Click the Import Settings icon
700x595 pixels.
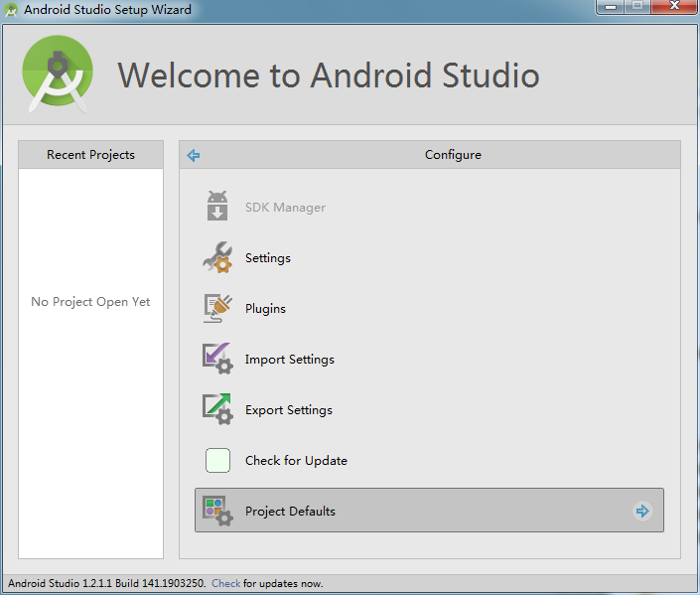point(217,359)
